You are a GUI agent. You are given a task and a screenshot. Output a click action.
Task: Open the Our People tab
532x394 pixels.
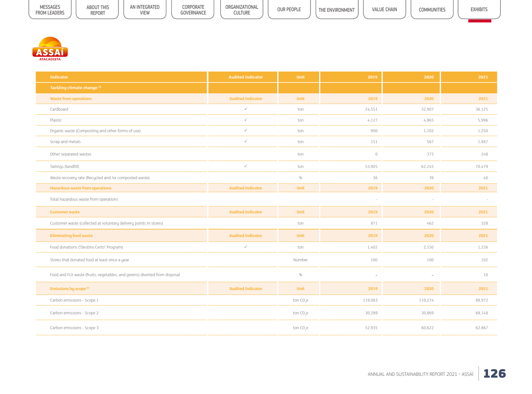pos(289,9)
